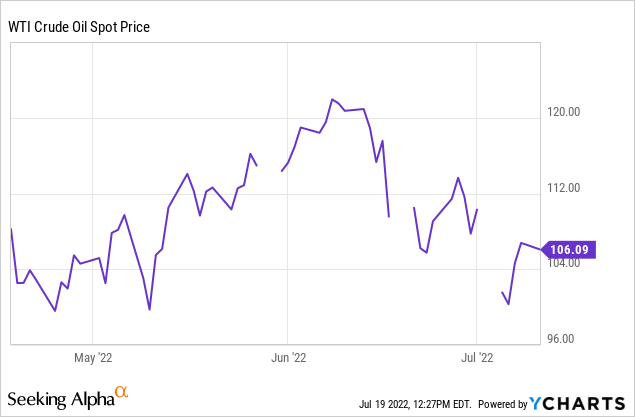
Task: Select the May '22 axis label
Action: 91,356
